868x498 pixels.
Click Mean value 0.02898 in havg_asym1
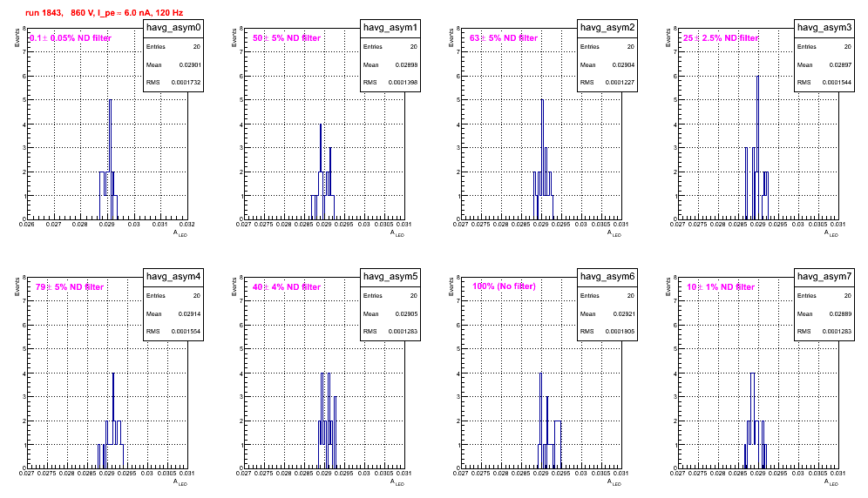406,64
